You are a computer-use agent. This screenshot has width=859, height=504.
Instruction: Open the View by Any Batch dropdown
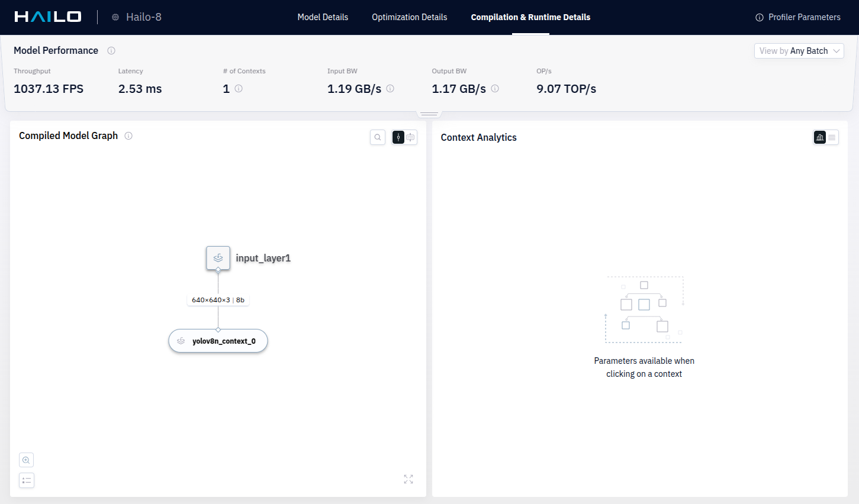(x=799, y=51)
